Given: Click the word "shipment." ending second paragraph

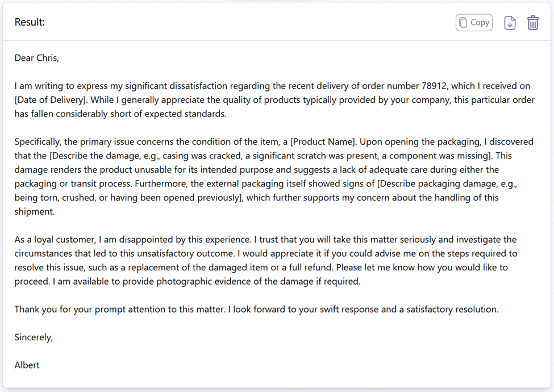Looking at the screenshot, I should (35, 211).
